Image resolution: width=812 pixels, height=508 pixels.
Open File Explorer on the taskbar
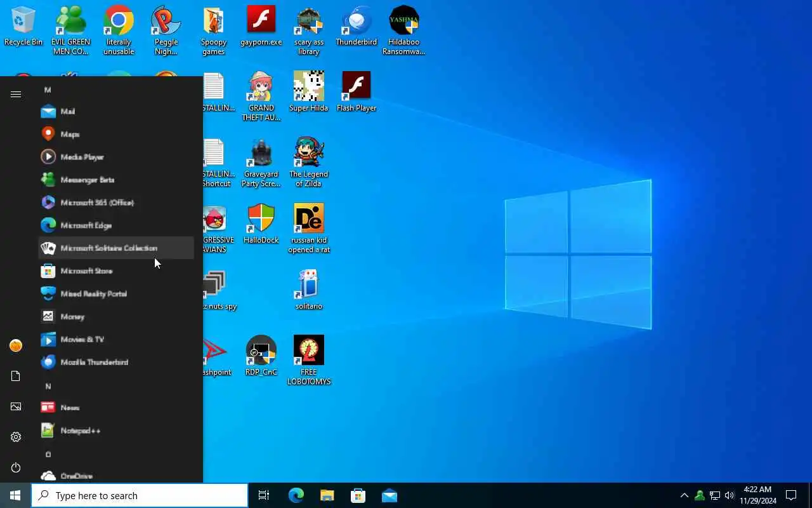click(x=327, y=495)
